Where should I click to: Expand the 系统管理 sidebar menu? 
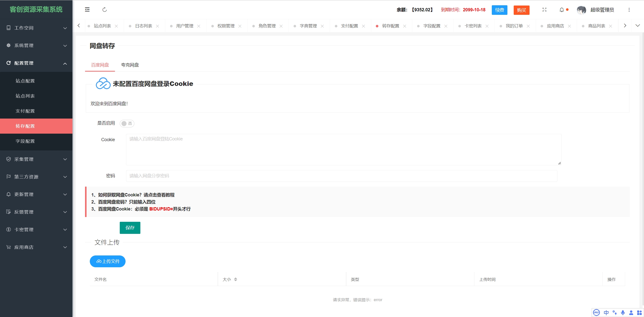click(36, 45)
